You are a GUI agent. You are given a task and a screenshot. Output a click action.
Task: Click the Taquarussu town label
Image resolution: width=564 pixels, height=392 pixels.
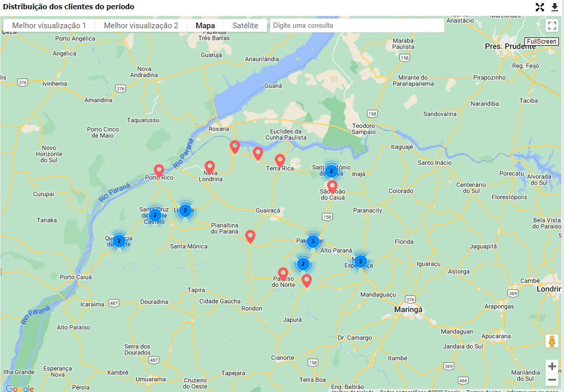point(143,120)
